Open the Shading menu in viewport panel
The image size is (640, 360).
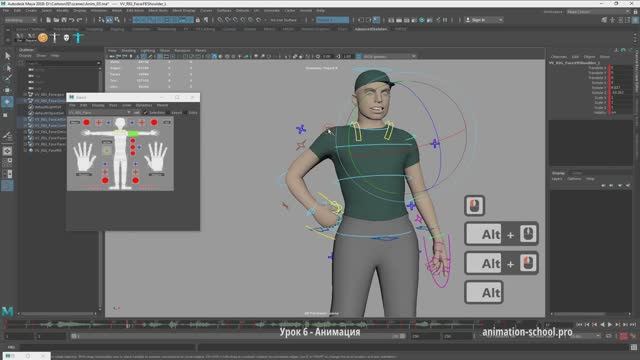click(128, 51)
